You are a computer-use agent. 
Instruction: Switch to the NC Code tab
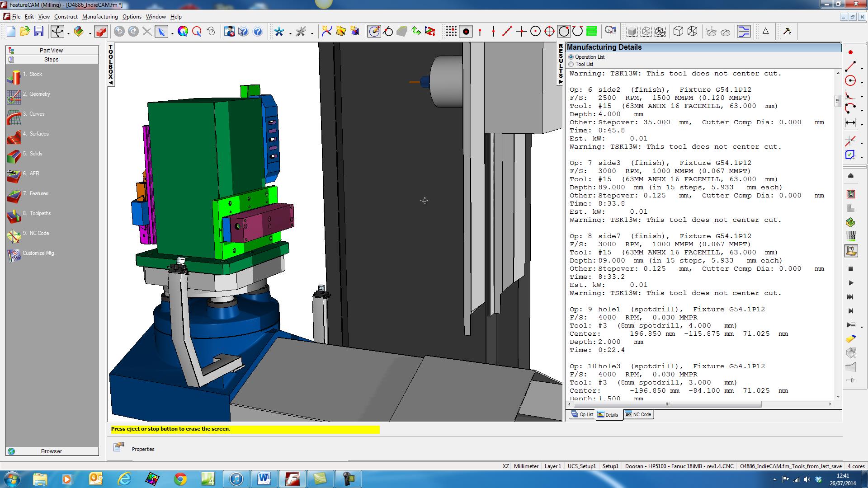[x=638, y=414]
